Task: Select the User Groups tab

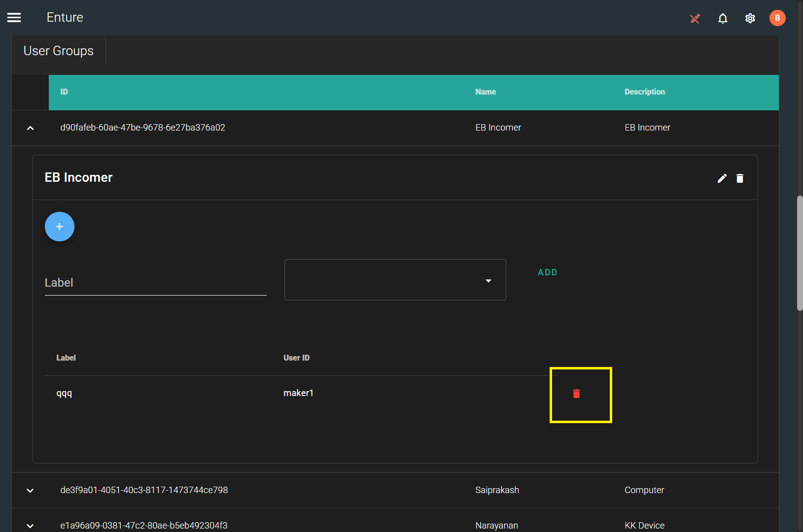Action: point(59,51)
